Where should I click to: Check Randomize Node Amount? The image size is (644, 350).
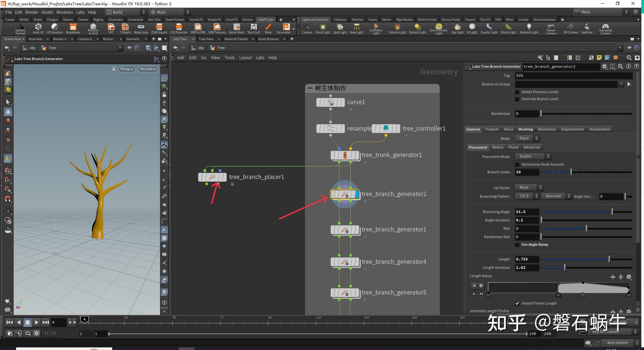[x=517, y=164]
